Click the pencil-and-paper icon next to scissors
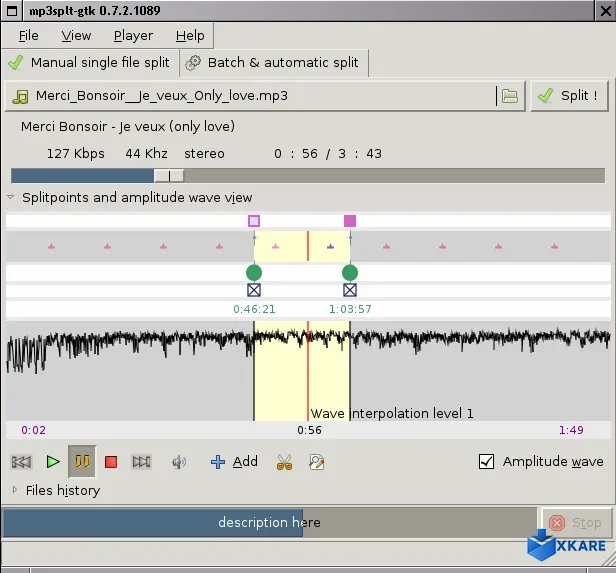Screen dimensions: 616x573 317,462
